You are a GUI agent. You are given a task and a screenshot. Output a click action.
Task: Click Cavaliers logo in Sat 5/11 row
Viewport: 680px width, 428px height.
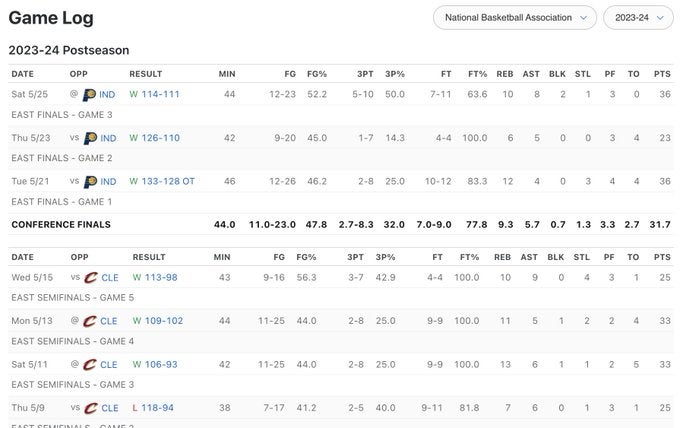click(90, 365)
